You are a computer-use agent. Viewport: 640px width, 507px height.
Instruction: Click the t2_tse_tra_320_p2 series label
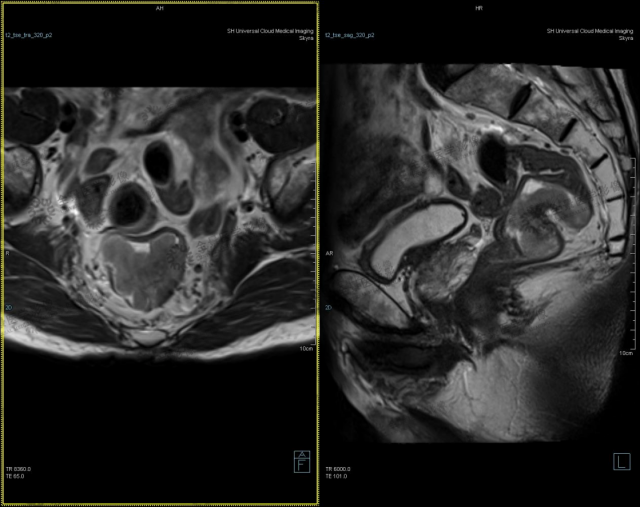coord(30,35)
